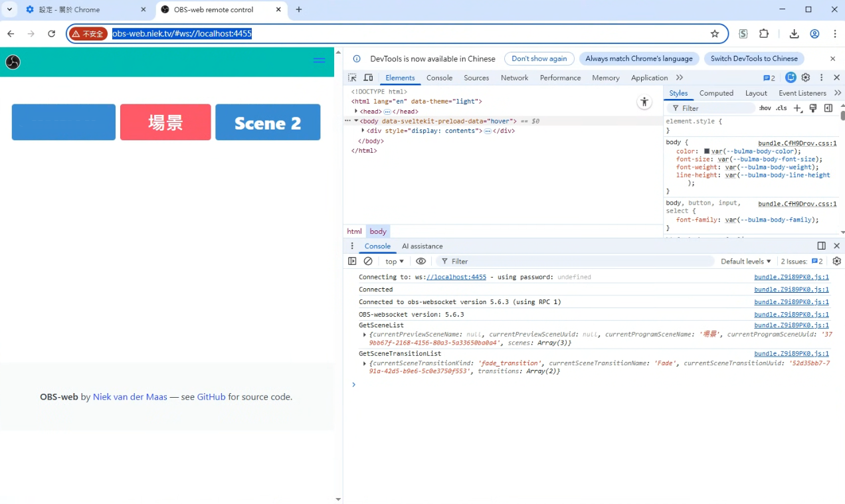This screenshot has height=504, width=845.
Task: Toggle the console sidebar panel
Action: tap(352, 261)
